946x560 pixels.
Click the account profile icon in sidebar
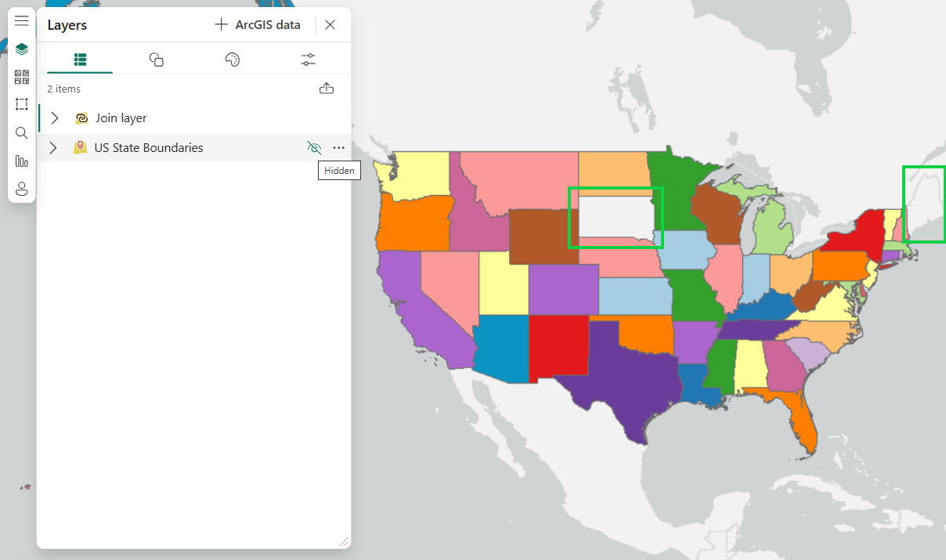tap(21, 189)
